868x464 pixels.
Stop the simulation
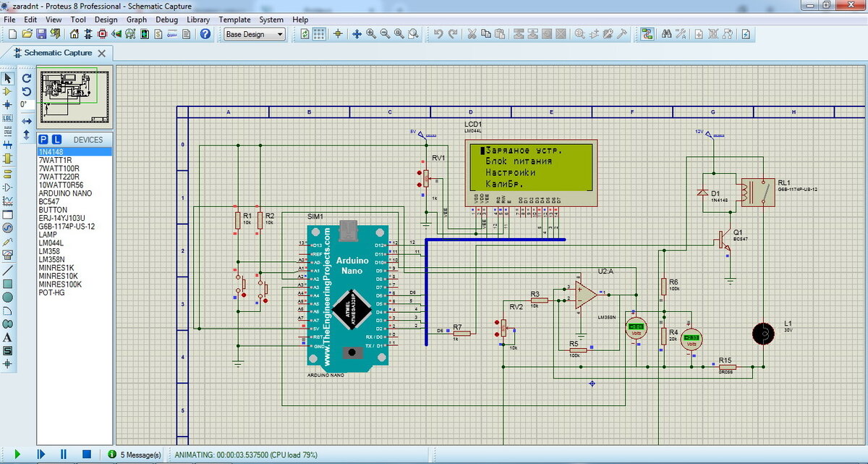(86, 454)
